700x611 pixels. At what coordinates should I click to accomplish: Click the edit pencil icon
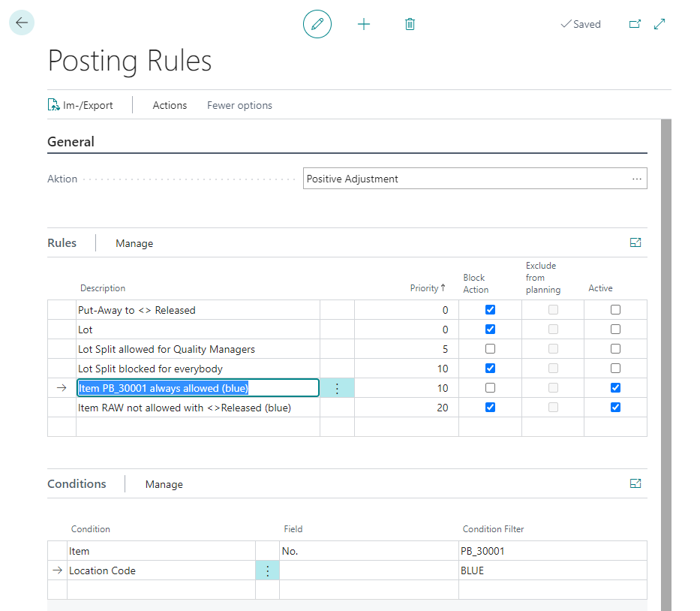[317, 24]
